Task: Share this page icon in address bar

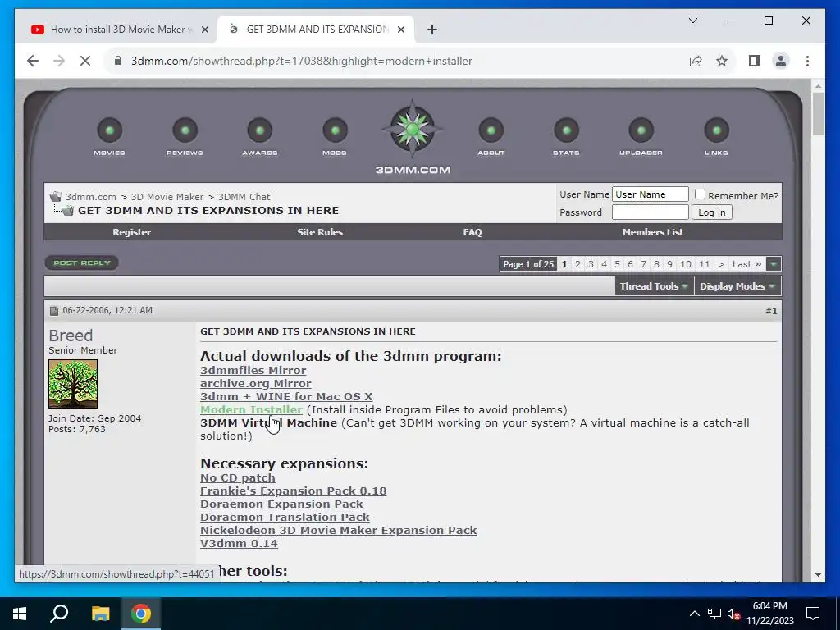Action: click(696, 61)
